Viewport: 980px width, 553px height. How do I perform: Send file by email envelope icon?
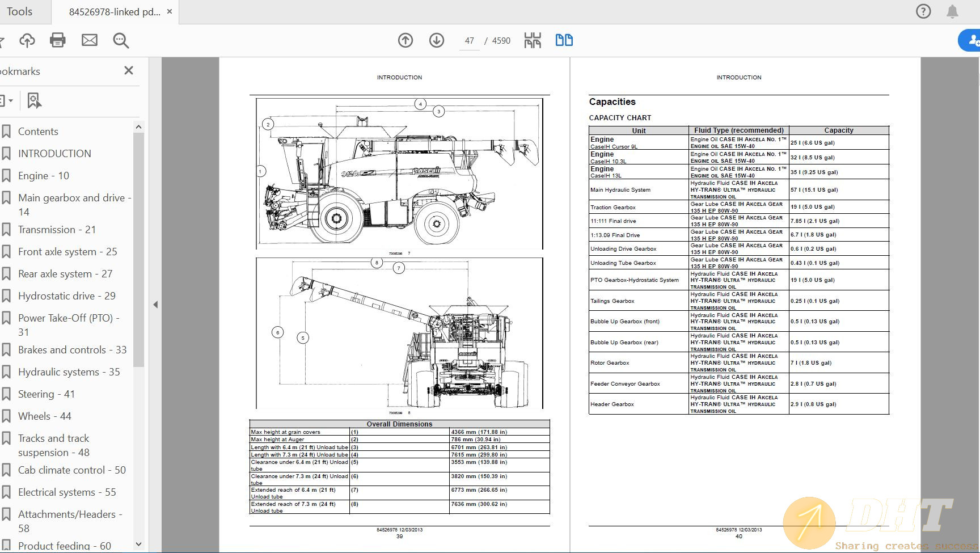click(90, 40)
